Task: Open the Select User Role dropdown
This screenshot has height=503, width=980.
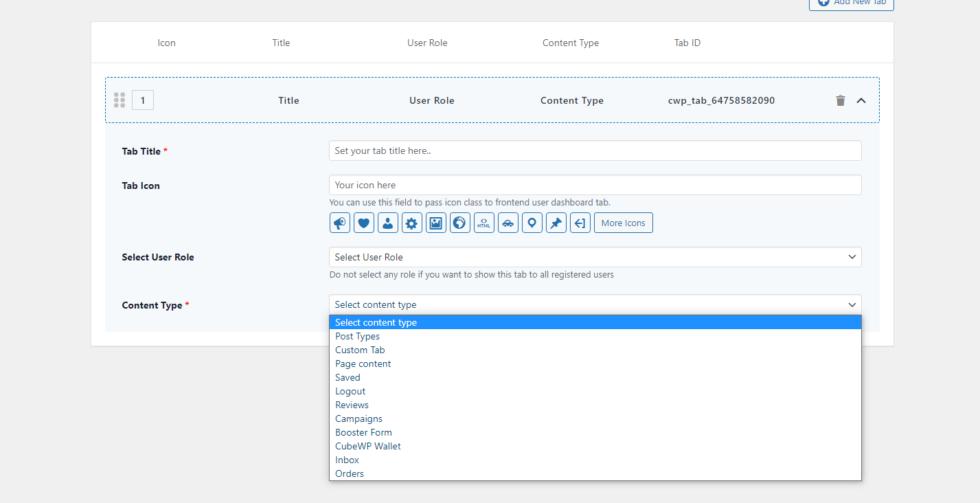Action: pos(595,257)
